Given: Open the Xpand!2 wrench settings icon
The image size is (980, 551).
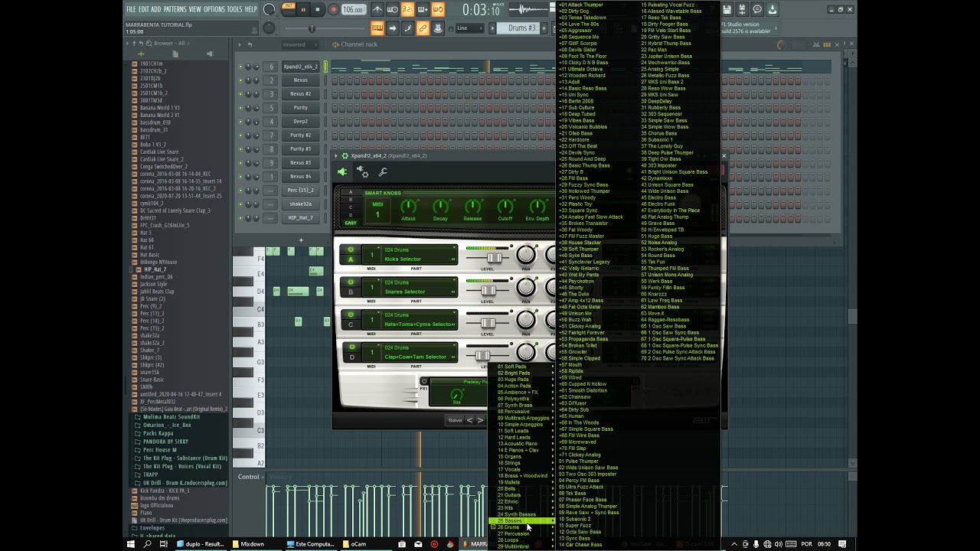Looking at the screenshot, I should coord(383,172).
